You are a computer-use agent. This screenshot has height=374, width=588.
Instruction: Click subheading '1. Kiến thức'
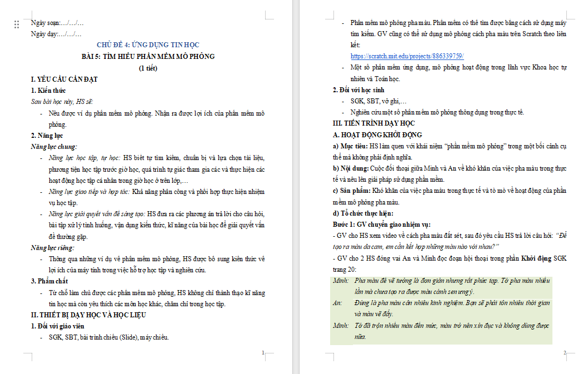click(48, 91)
